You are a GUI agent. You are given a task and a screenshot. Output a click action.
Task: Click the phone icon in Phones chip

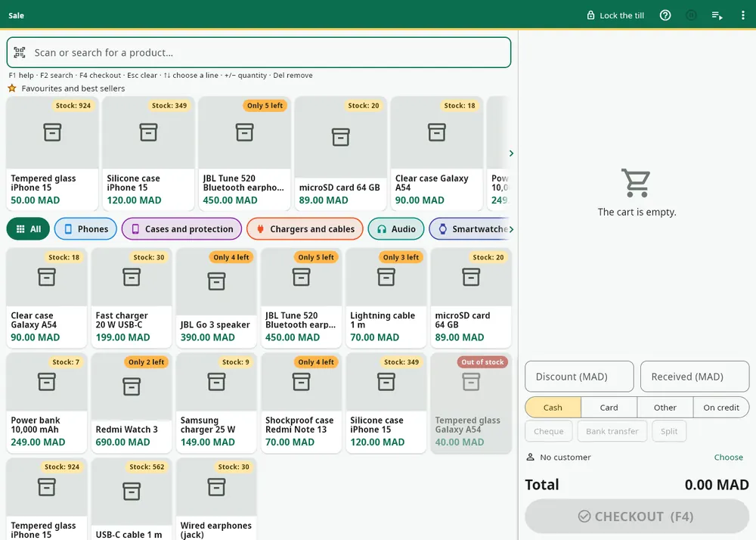coord(68,229)
